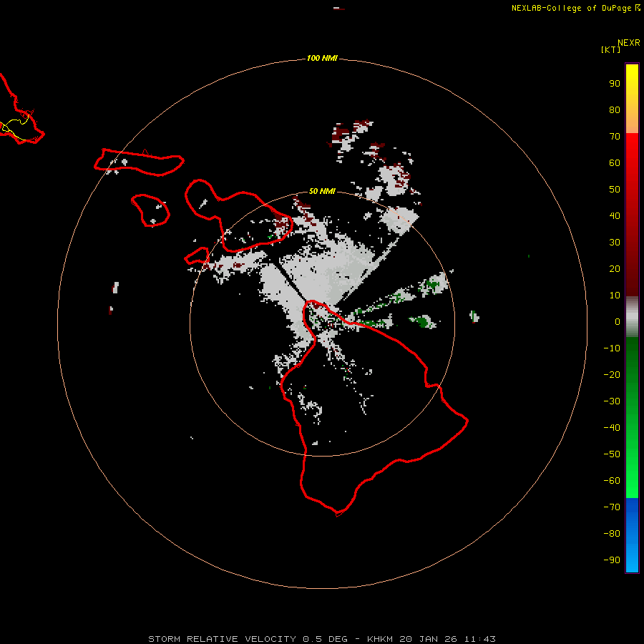Click the KT units label above the color scale
The height and width of the screenshot is (644, 644).
point(610,49)
